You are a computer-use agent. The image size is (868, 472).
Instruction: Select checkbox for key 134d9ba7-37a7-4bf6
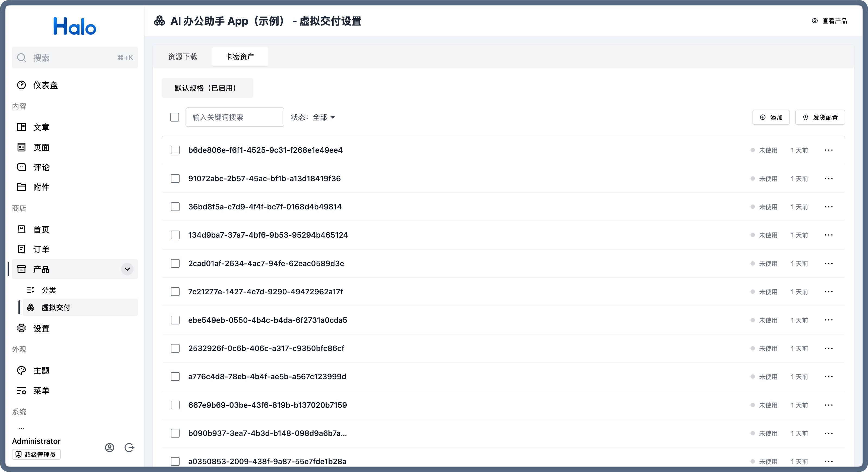pos(175,235)
